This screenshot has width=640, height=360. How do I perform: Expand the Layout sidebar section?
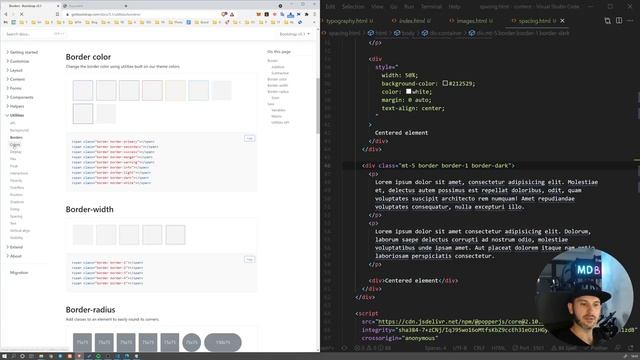(x=14, y=70)
